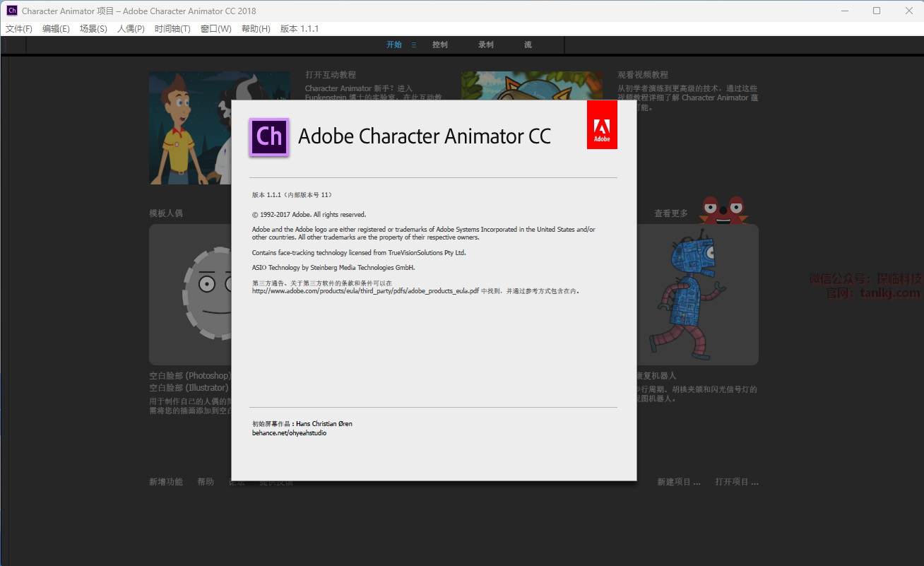Screen dimensions: 924x566
Task: Click the 打开项目 link
Action: tap(736, 482)
